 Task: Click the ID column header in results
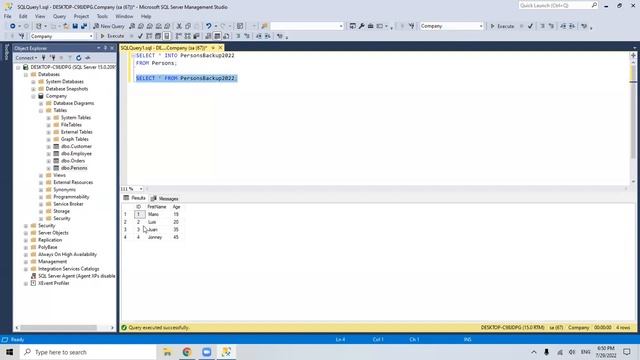(x=138, y=207)
